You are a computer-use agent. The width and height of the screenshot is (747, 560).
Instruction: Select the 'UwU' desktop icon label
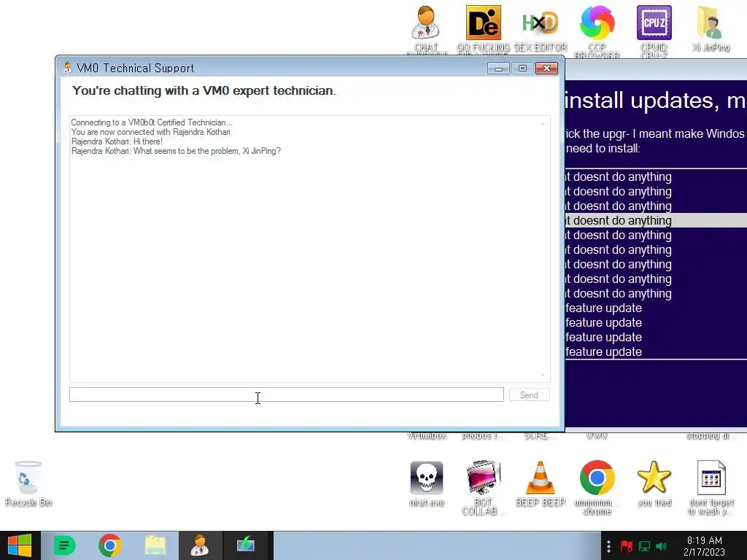[597, 435]
